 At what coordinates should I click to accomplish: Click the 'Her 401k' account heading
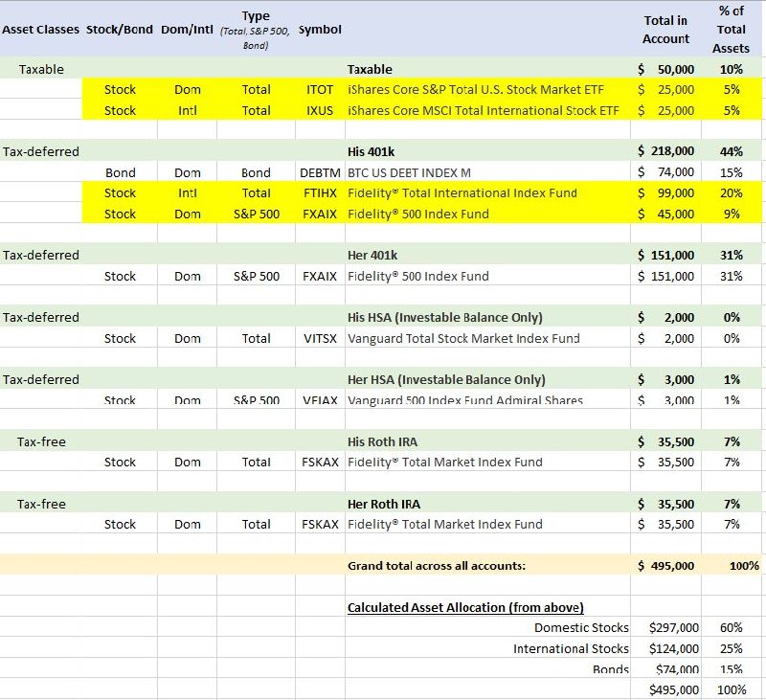pos(372,255)
